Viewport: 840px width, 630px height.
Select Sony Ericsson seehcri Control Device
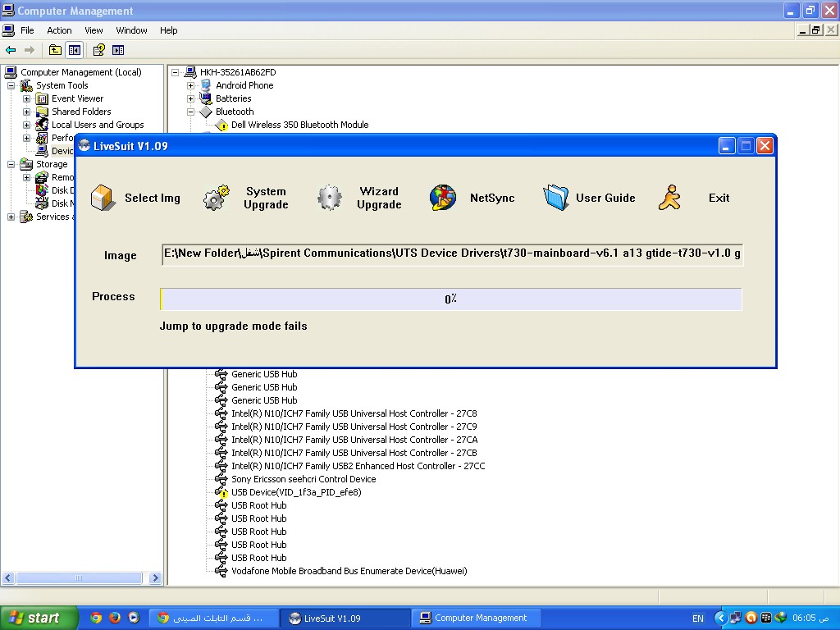304,479
